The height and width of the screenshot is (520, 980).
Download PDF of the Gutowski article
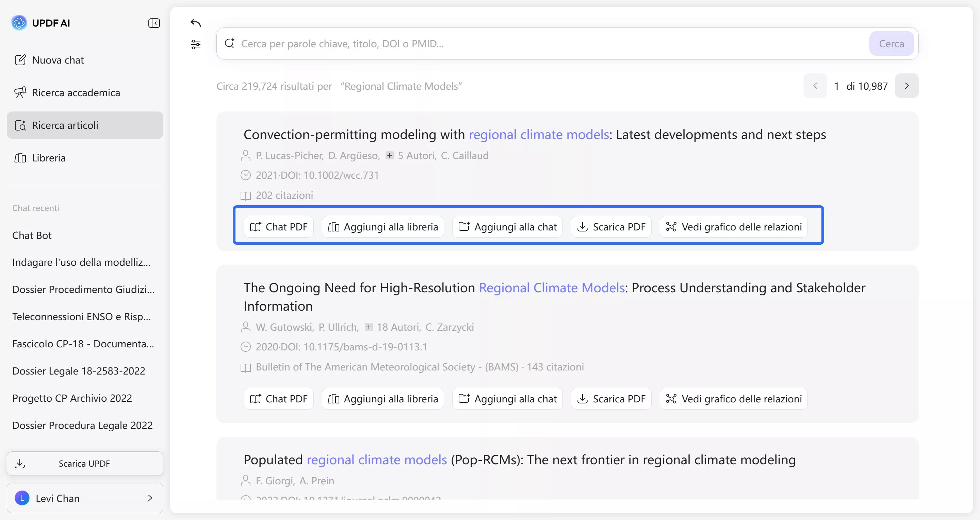(x=611, y=399)
